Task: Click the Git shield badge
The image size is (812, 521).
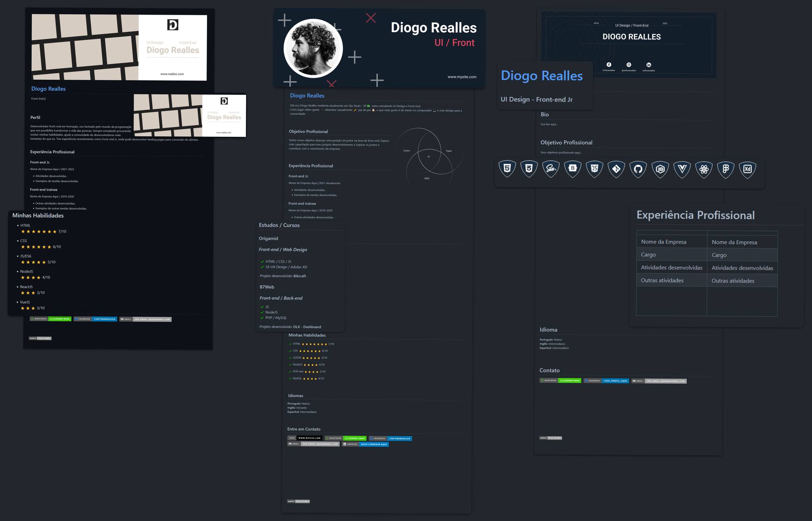Action: point(616,169)
